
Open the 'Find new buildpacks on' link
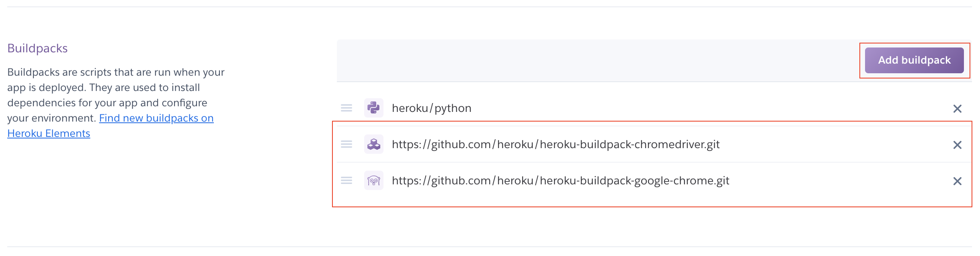click(x=156, y=118)
